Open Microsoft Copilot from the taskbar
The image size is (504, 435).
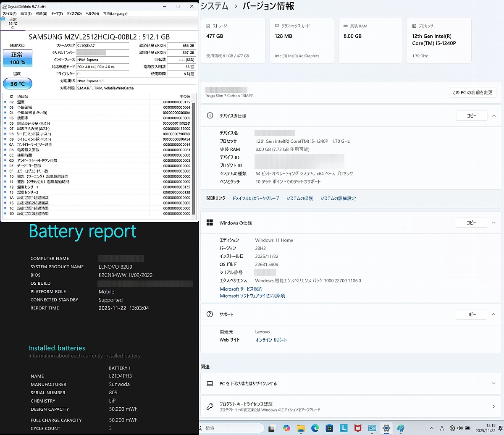[287, 428]
